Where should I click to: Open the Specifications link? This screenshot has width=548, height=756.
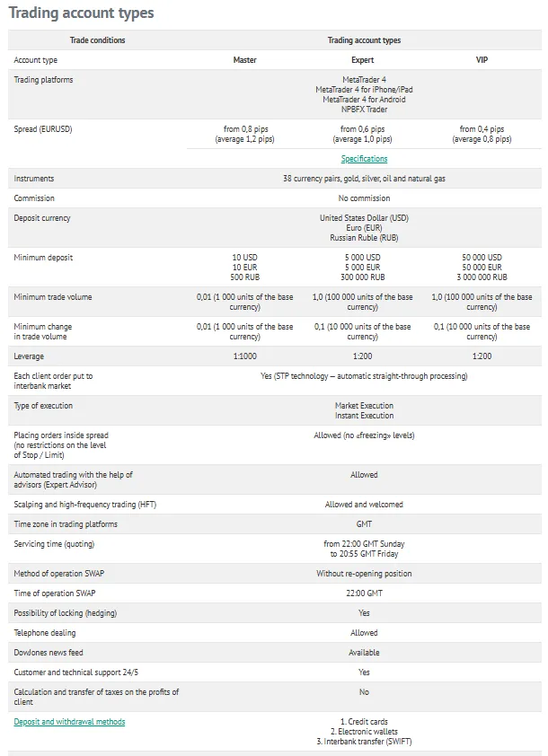[364, 159]
